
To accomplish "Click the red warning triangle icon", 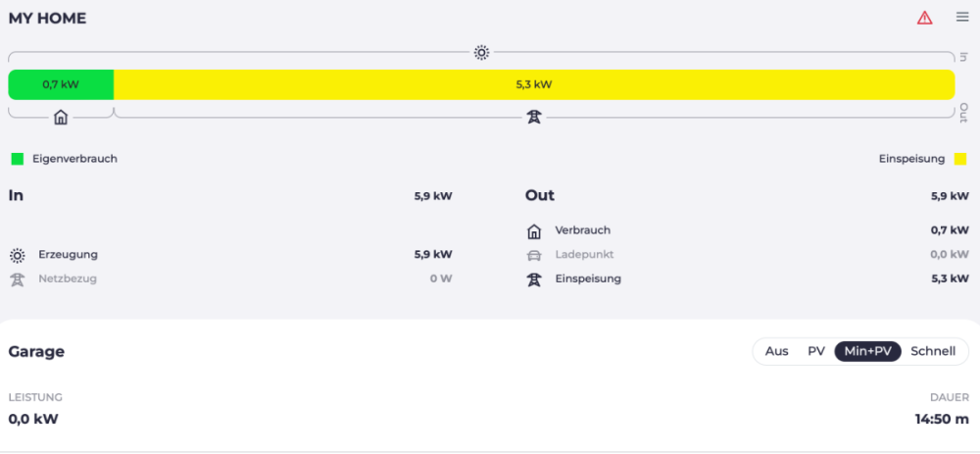I will tap(924, 18).
